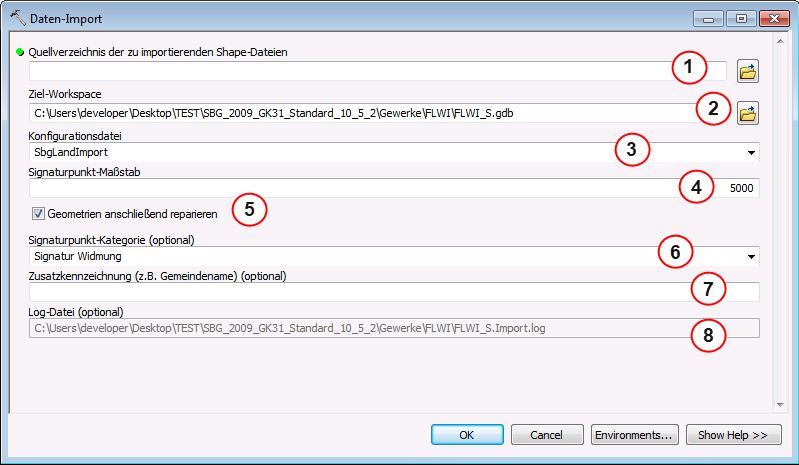The height and width of the screenshot is (465, 799).
Task: Click the Ziel-Workspace path field
Action: (378, 113)
